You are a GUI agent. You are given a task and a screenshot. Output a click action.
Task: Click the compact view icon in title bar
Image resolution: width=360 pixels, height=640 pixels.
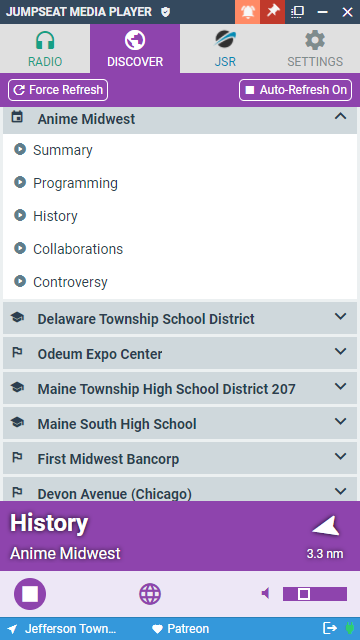tap(297, 12)
